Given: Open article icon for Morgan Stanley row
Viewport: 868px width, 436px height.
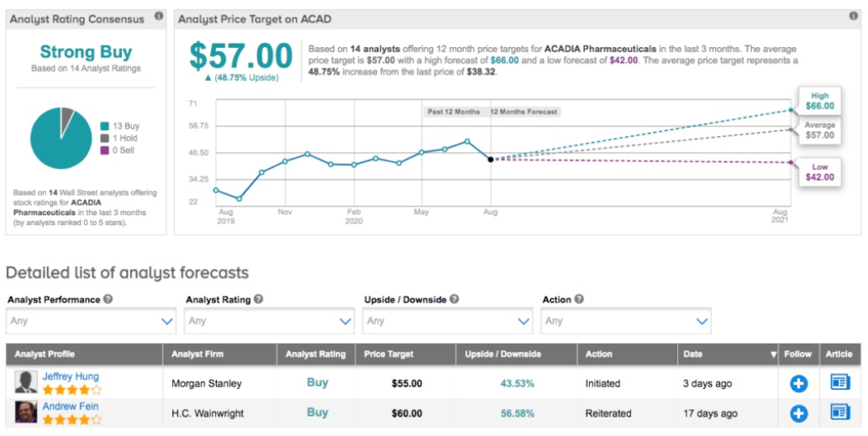Looking at the screenshot, I should [839, 383].
